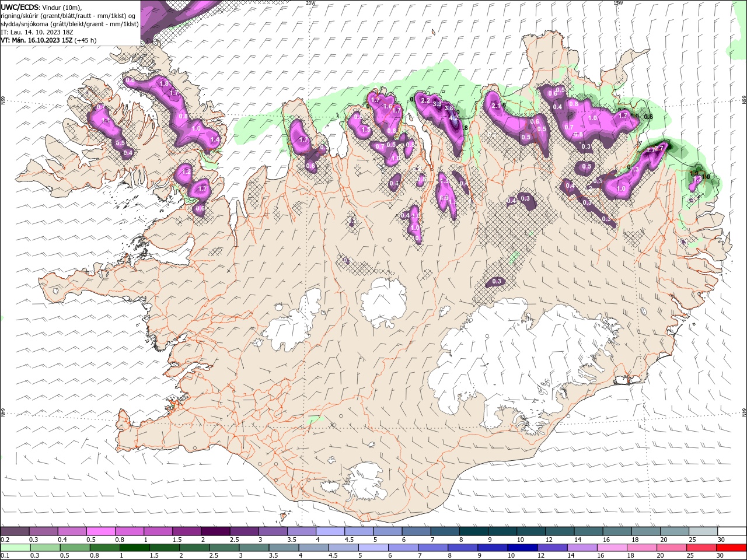This screenshot has width=747, height=560.
Task: Click the 3.8 snowfall value label
Action: click(x=448, y=108)
